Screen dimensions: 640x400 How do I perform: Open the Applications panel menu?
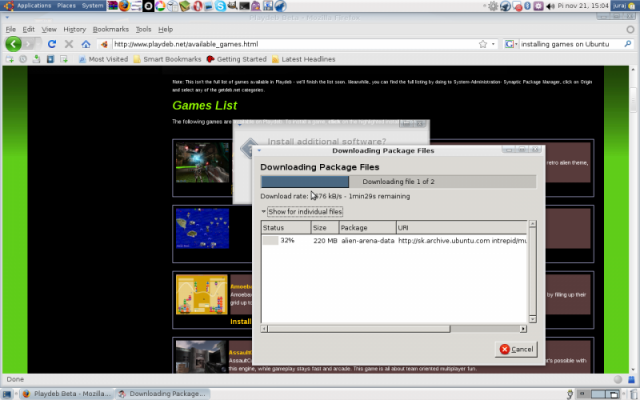click(x=34, y=6)
